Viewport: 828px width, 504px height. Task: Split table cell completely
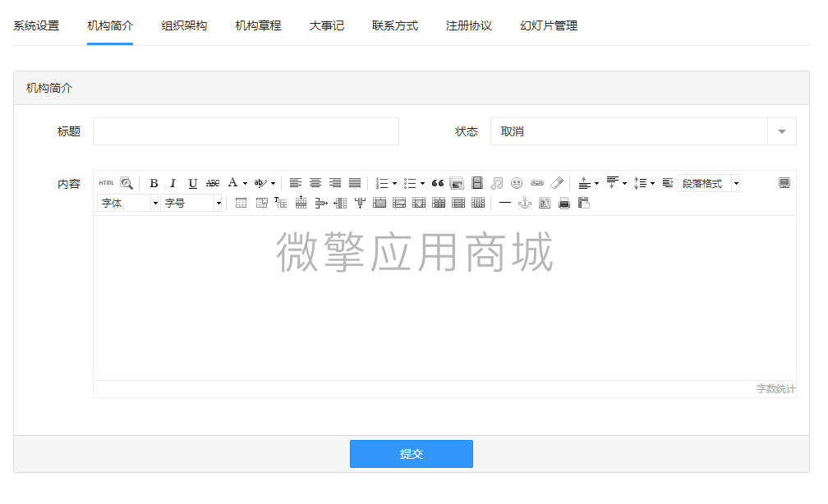click(x=439, y=204)
